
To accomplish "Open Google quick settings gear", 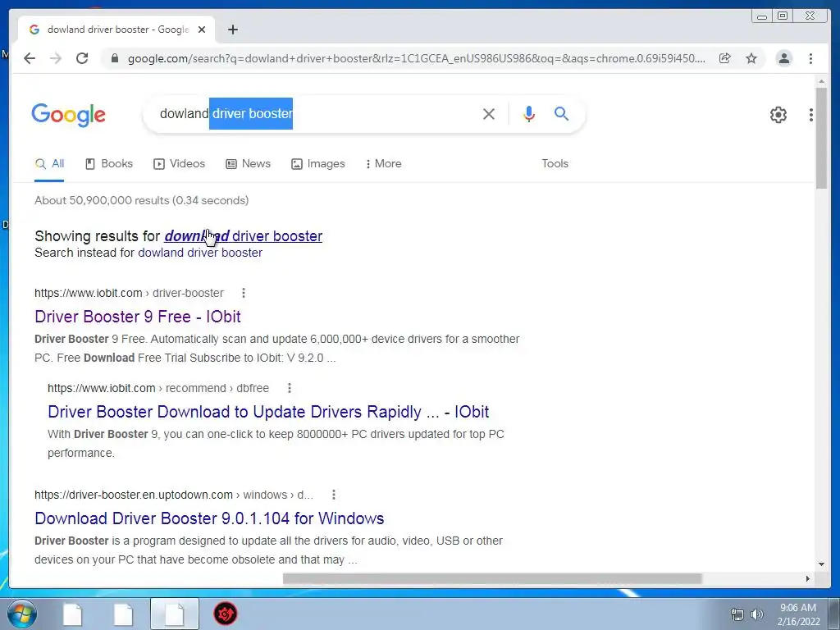I will pos(778,115).
